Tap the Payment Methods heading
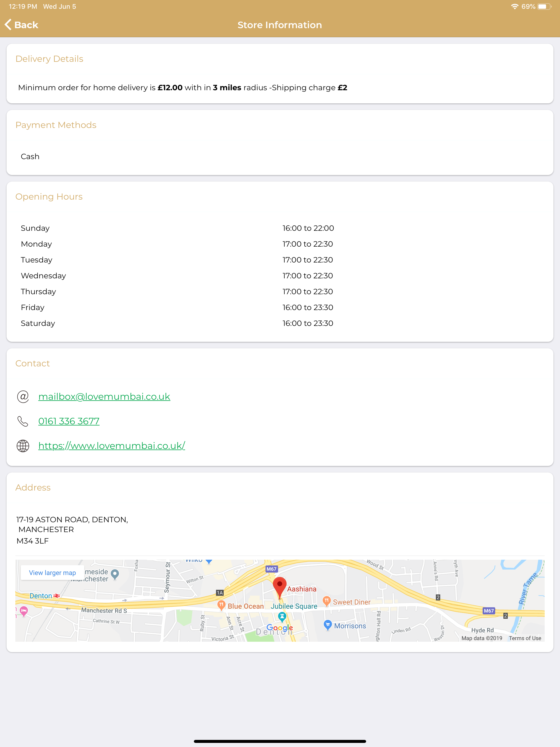Image resolution: width=560 pixels, height=747 pixels. (x=56, y=125)
